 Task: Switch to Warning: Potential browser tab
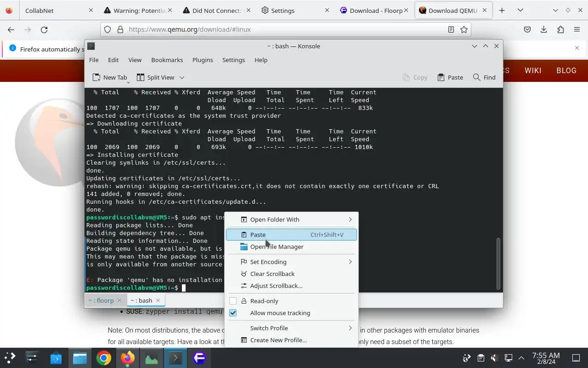139,11
